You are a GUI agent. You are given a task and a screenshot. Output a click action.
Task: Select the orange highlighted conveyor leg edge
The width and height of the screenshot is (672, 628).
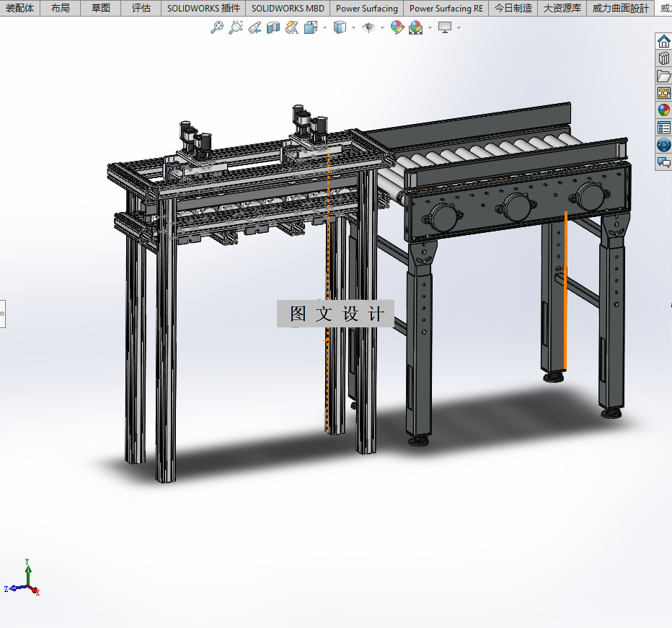566,291
